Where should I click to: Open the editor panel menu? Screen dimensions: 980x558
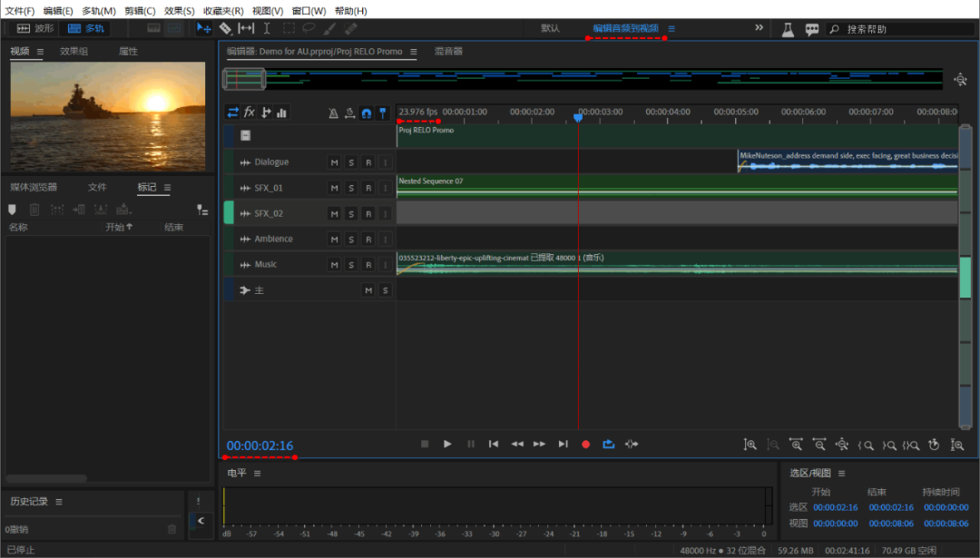(x=413, y=51)
